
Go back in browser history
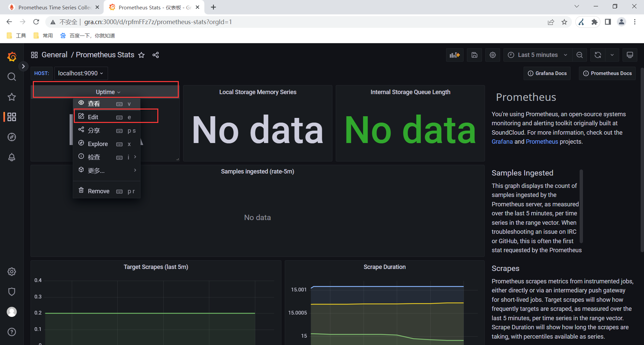coord(9,22)
